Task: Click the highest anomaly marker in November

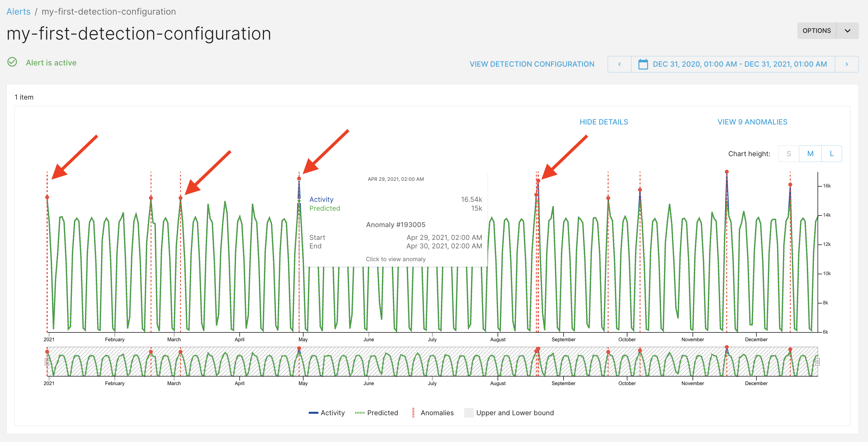Action: [727, 172]
